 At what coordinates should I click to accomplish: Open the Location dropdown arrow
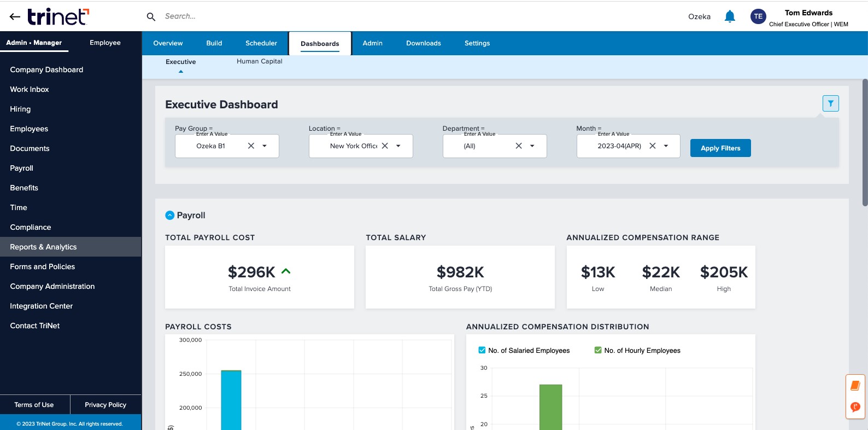[398, 146]
